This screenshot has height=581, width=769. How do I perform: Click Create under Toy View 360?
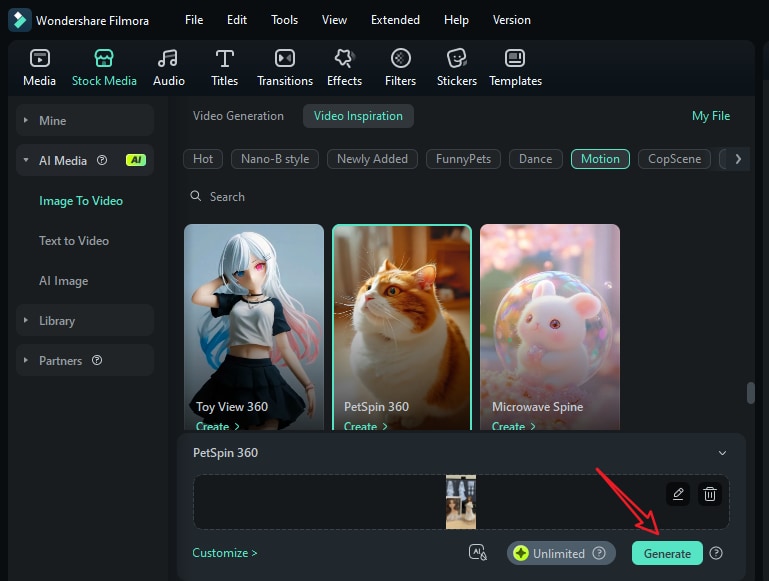(217, 426)
